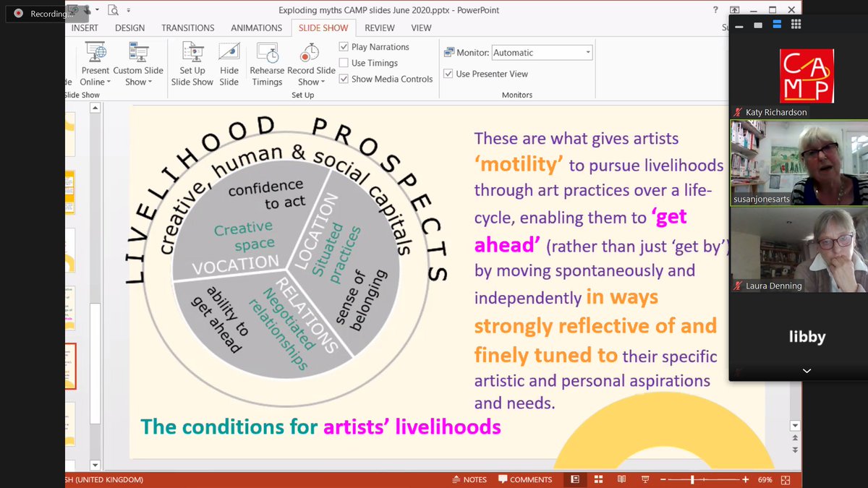Start Rehearse Timings
This screenshot has height=488, width=868.
point(267,64)
